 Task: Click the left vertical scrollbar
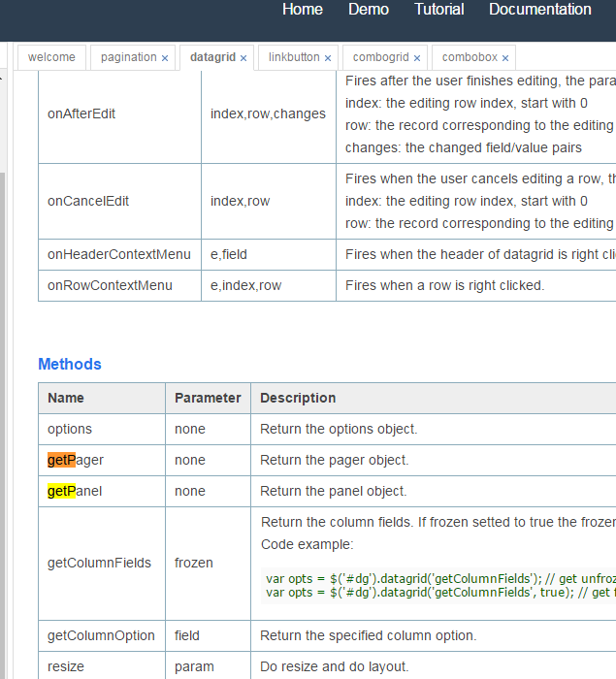4,388
